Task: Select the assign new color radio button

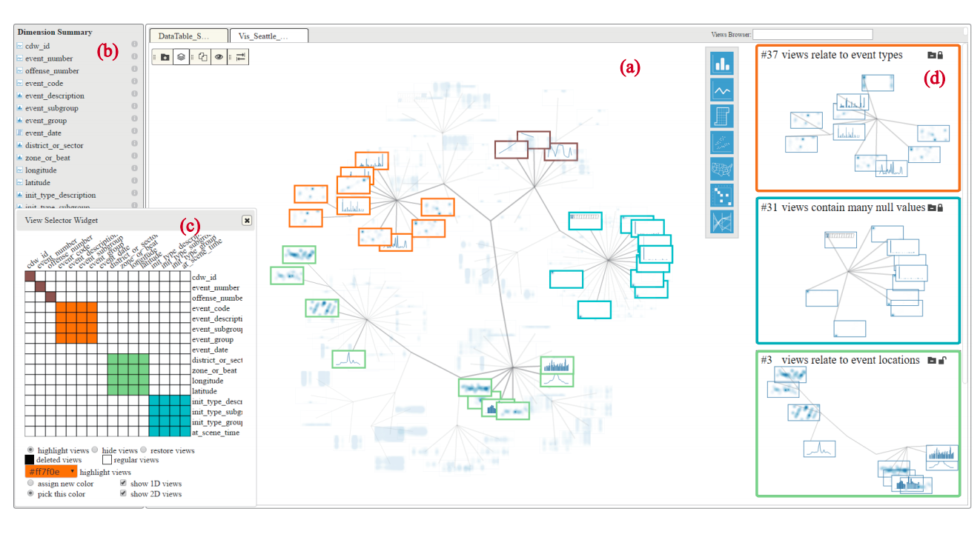Action: pyautogui.click(x=30, y=484)
